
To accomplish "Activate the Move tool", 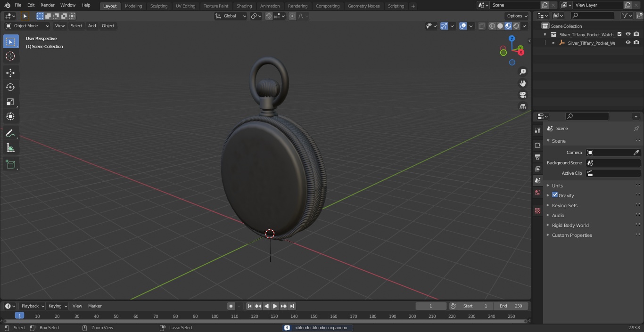I will (x=10, y=73).
